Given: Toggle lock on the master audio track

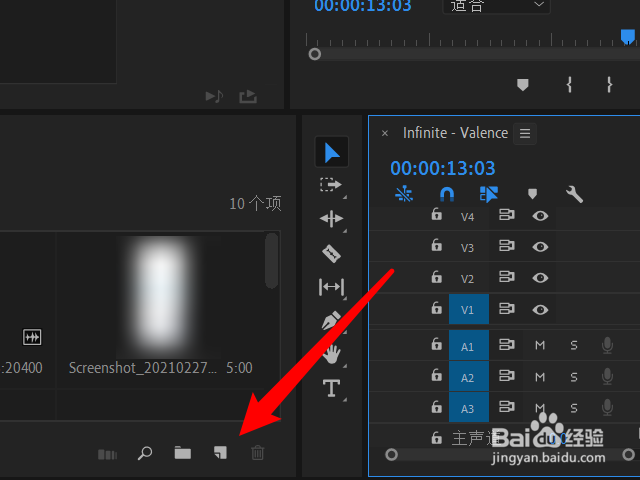Looking at the screenshot, I should [437, 438].
